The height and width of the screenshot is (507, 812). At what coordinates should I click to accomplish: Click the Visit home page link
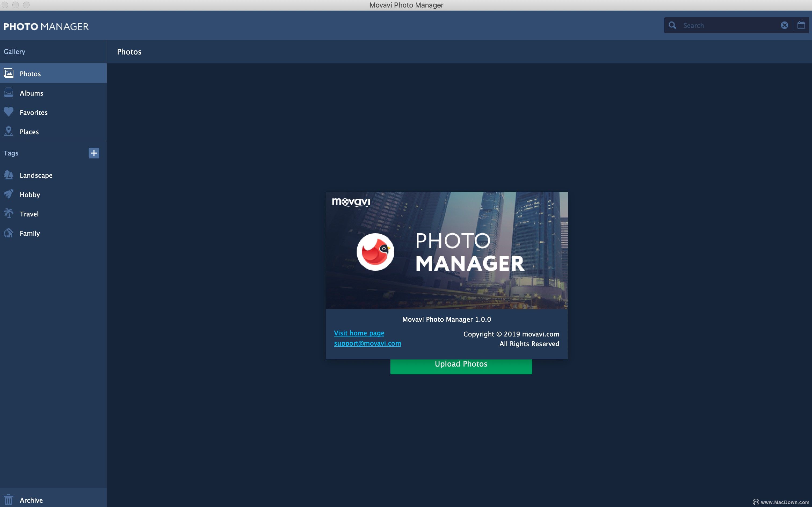coord(359,333)
